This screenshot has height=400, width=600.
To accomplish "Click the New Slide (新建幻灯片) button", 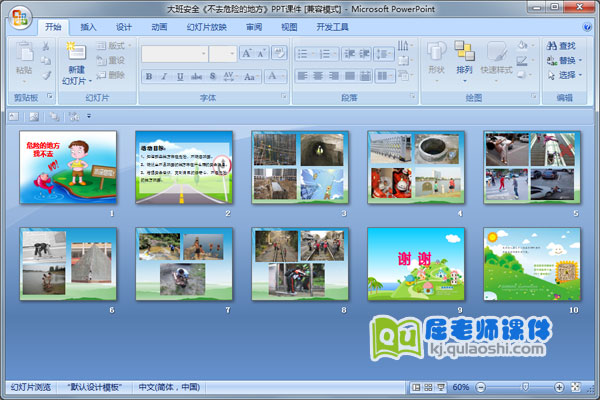I will (76, 62).
